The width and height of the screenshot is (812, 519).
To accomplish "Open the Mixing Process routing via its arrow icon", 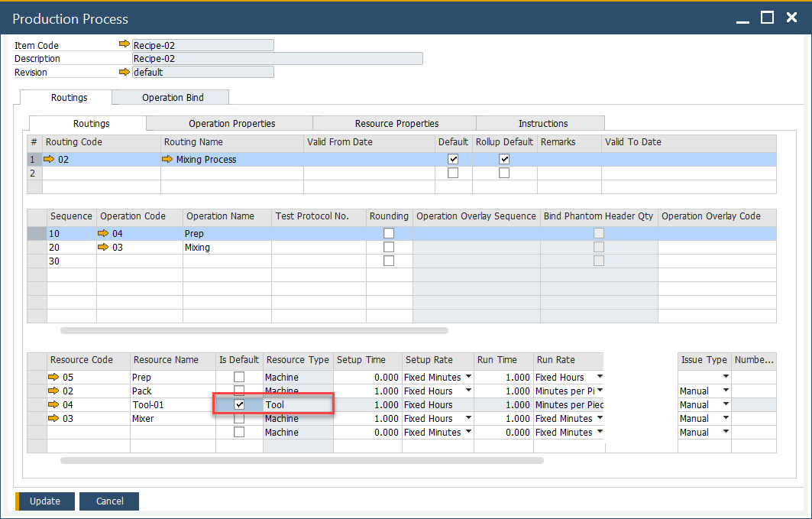I will [170, 159].
